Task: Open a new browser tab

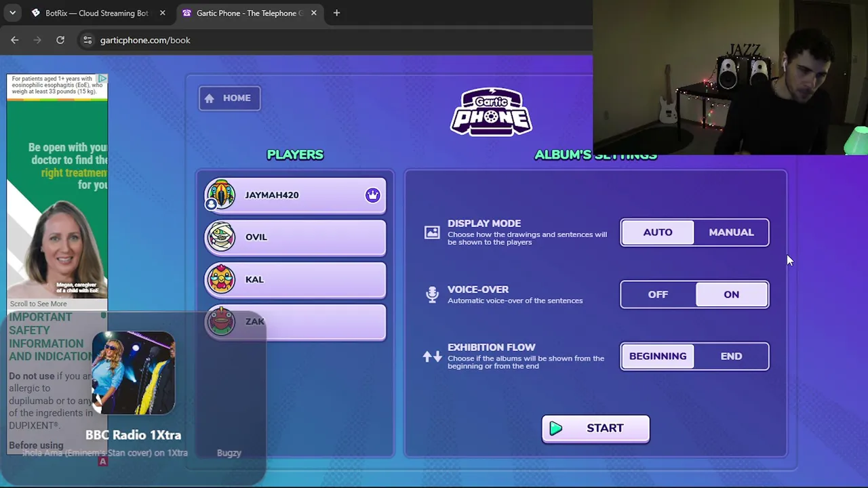Action: (336, 13)
